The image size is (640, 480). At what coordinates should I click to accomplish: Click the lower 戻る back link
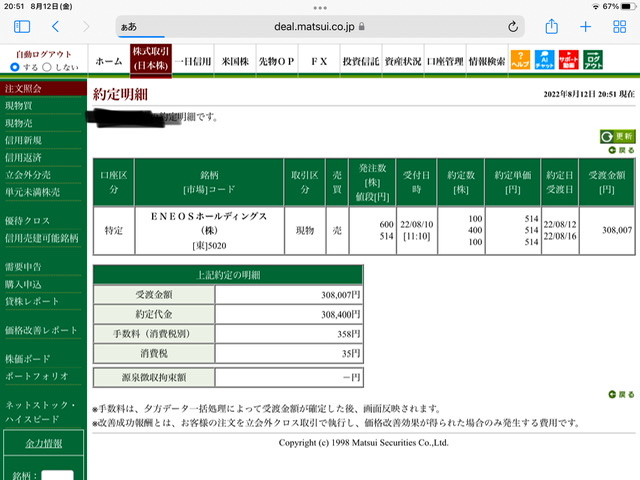(621, 394)
